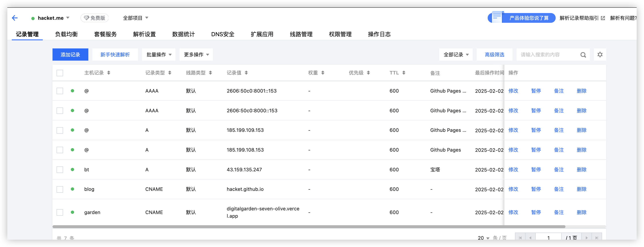The height and width of the screenshot is (247, 644).
Task: Click the search magnifier icon
Action: click(583, 55)
